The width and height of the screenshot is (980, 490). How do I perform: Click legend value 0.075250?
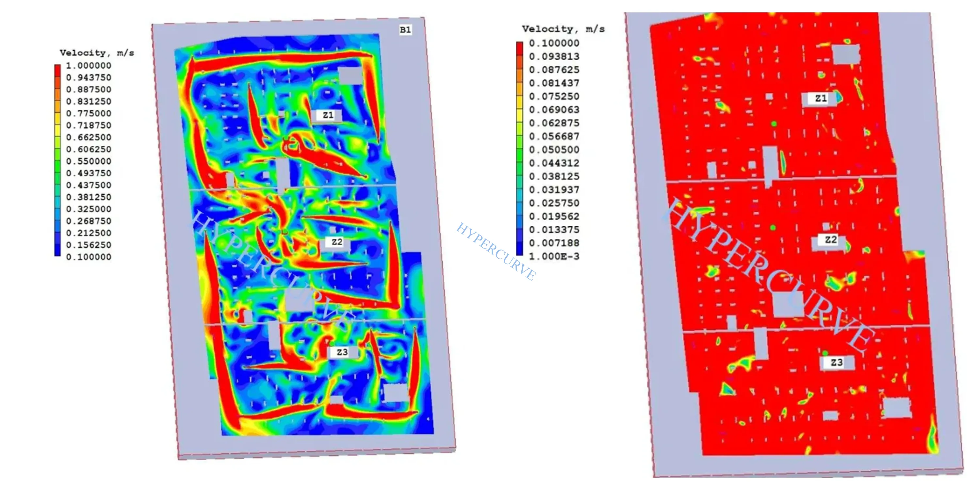554,97
